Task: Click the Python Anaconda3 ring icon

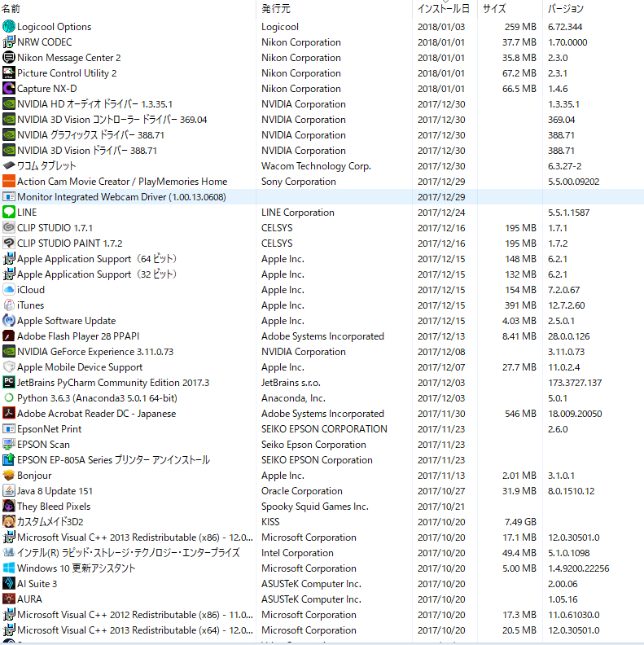Action: pos(9,397)
